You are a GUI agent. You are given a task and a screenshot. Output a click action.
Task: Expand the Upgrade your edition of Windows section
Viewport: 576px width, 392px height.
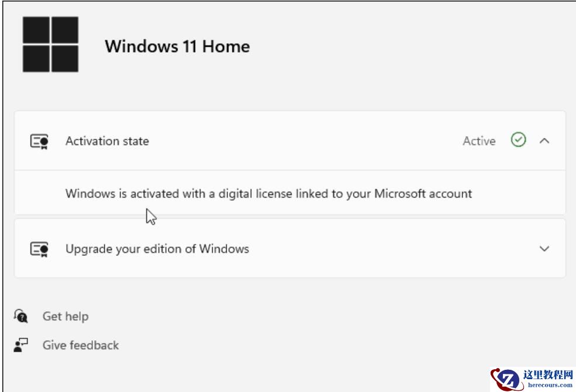(543, 248)
